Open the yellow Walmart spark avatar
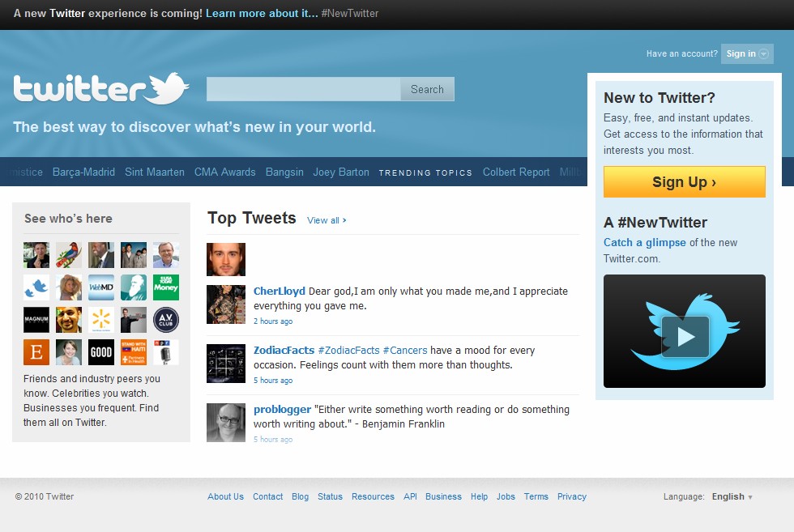Image resolution: width=794 pixels, height=532 pixels. pos(101,319)
